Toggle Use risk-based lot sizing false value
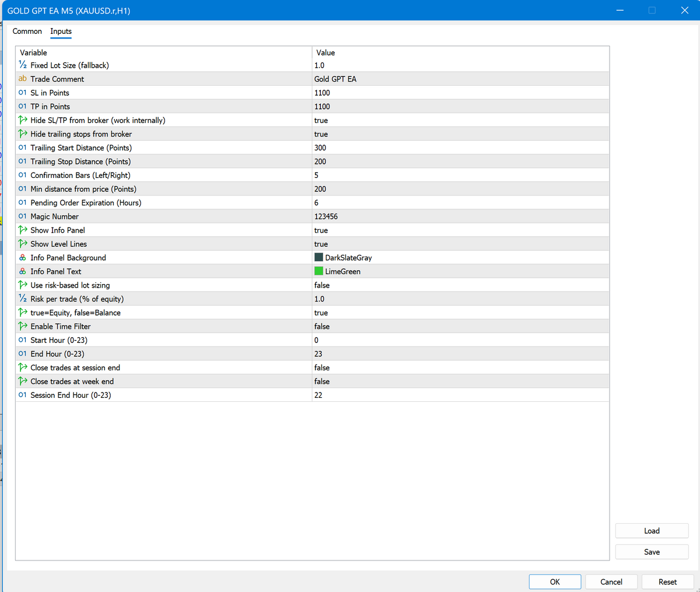The height and width of the screenshot is (592, 700). [322, 285]
